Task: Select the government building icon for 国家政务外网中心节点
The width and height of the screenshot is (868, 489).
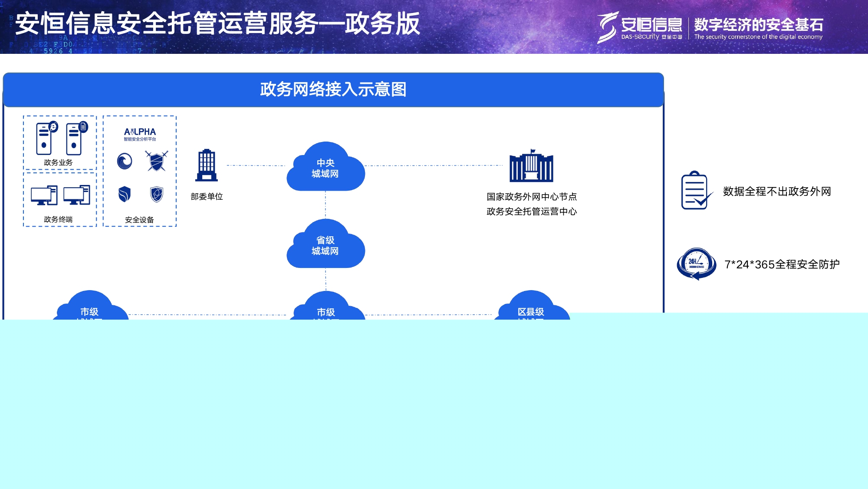Action: (531, 165)
